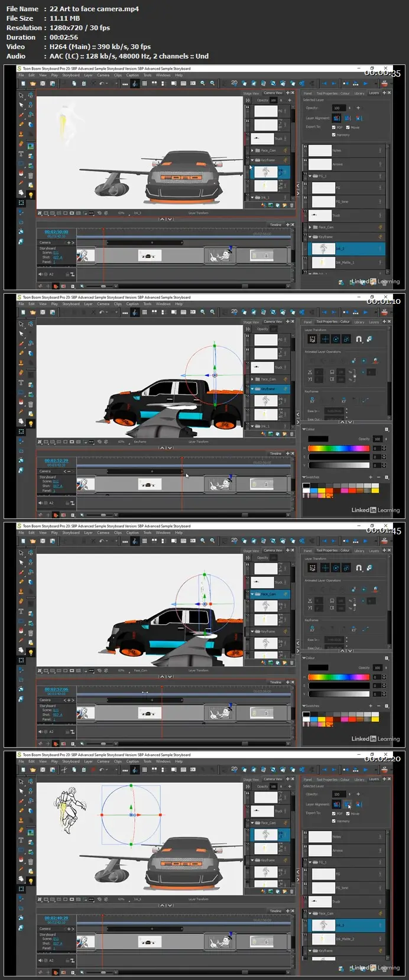Expand Face_Cam group in 00:00:35 Layers panel
This screenshot has width=409, height=980.
[x=310, y=227]
